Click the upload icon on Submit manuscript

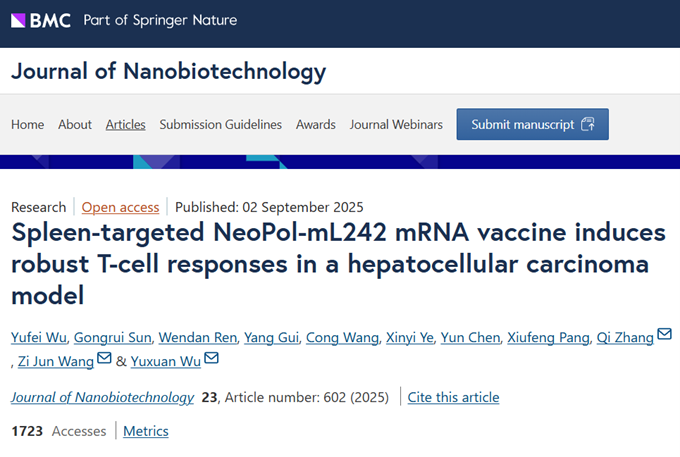coord(588,124)
